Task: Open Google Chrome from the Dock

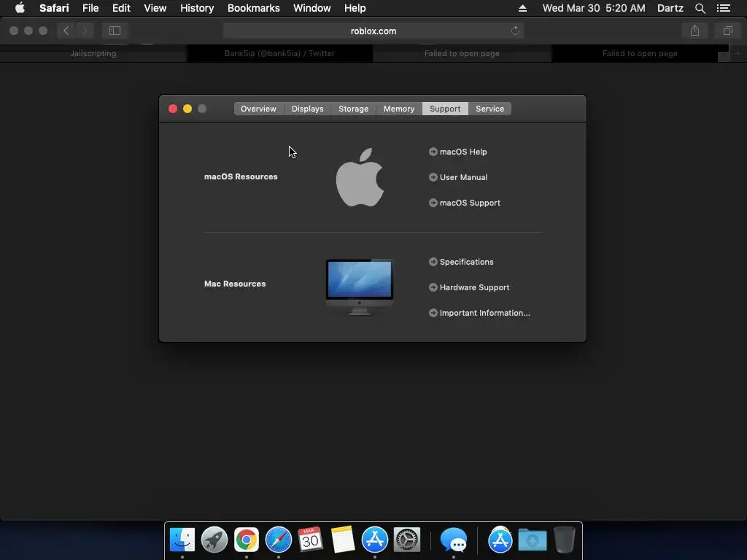Action: [x=247, y=540]
